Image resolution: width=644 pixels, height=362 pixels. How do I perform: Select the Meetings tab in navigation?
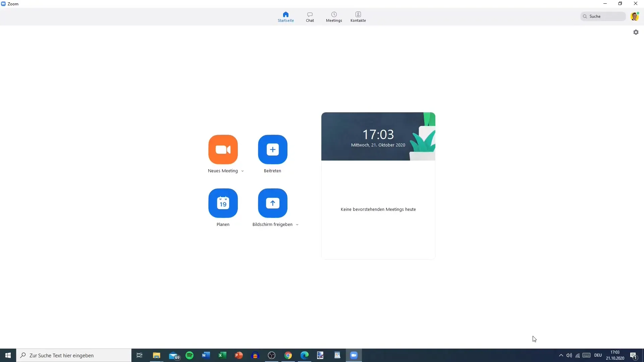point(334,17)
